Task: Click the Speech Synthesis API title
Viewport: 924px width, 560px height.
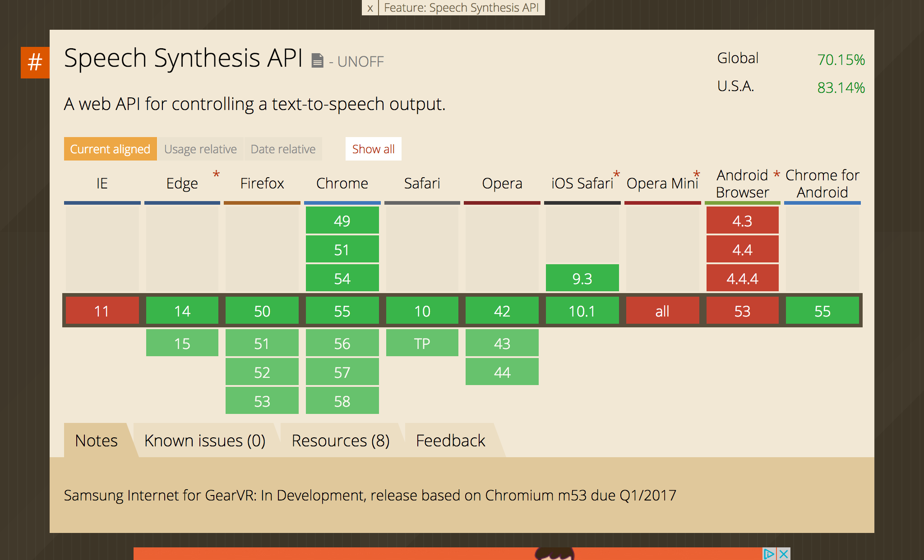Action: click(x=183, y=58)
